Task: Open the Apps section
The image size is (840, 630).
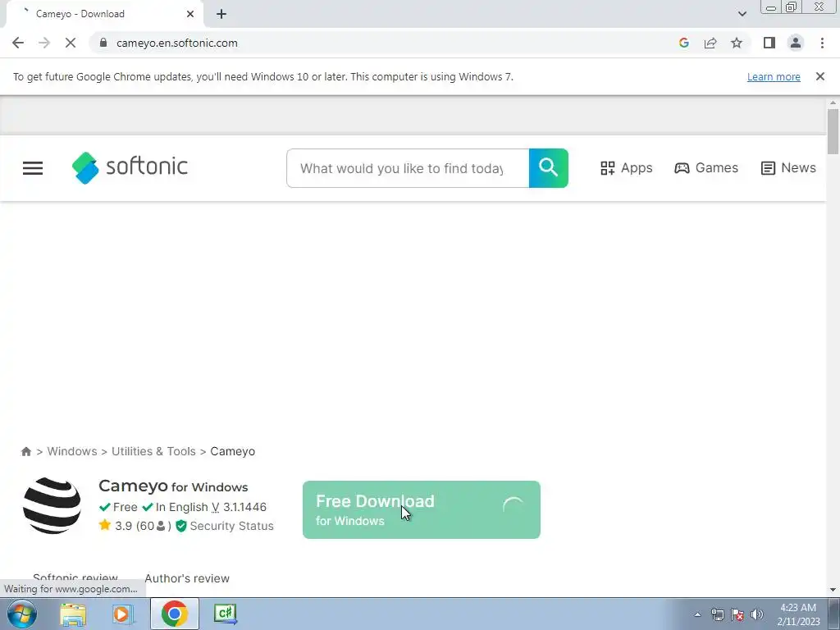Action: [626, 168]
